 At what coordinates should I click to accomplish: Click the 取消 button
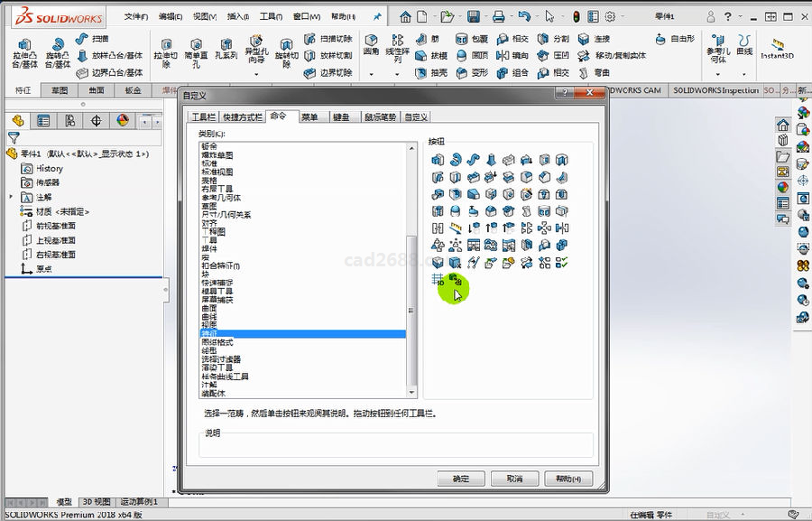tap(514, 479)
